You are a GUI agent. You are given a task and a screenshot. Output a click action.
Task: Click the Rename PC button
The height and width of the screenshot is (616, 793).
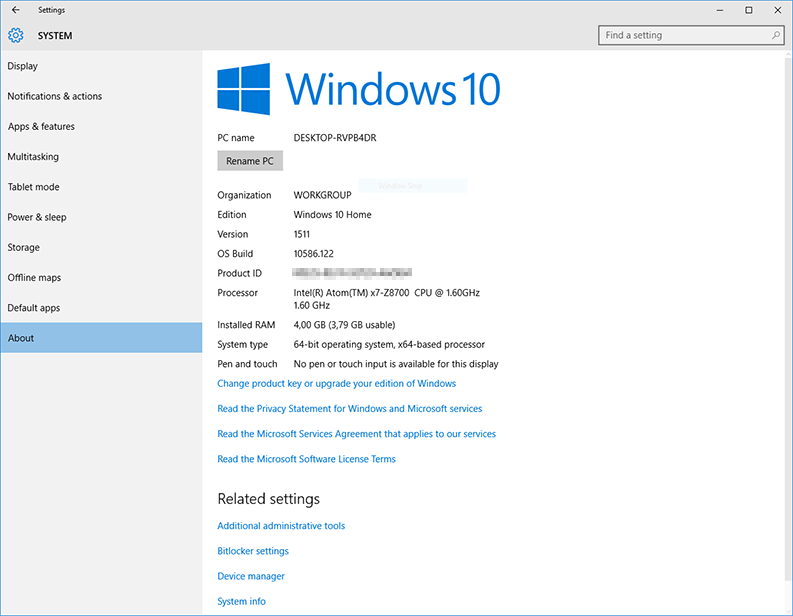(x=250, y=161)
